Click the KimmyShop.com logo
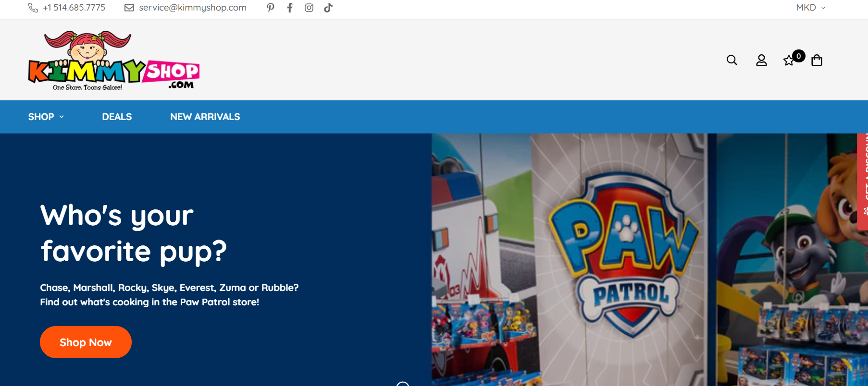Viewport: 868px width, 386px height. tap(114, 60)
